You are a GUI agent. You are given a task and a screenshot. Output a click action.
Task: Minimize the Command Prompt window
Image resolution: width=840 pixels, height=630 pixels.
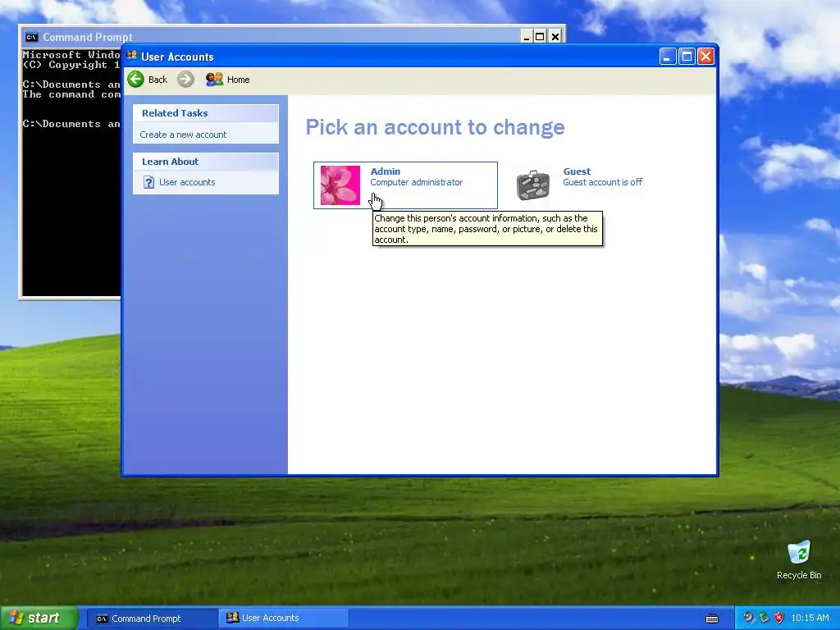point(526,36)
